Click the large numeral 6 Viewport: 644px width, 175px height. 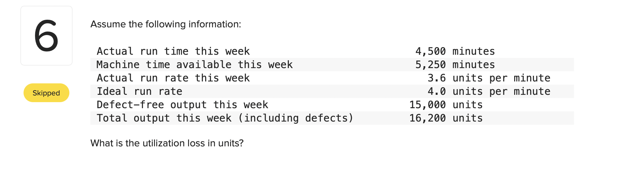coord(46,36)
